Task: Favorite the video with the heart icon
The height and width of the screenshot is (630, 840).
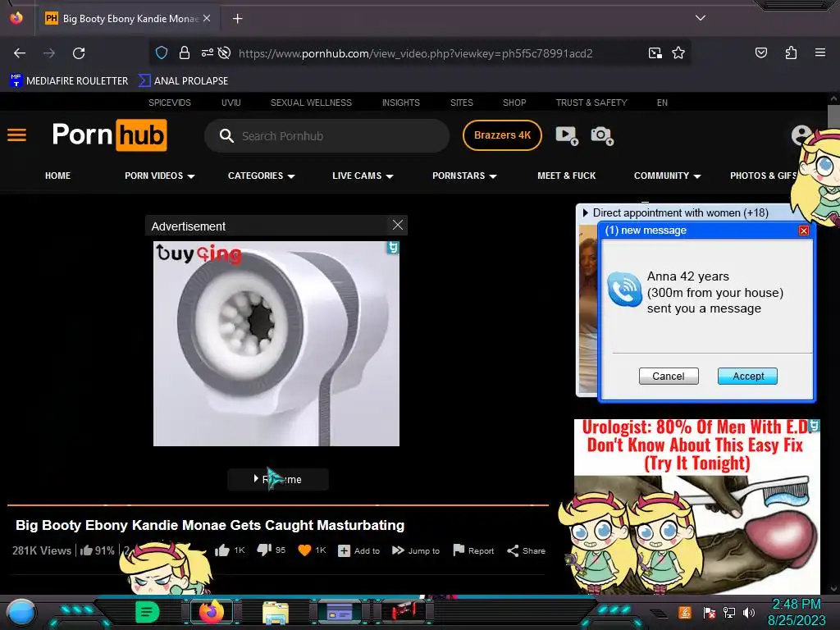Action: pos(304,550)
